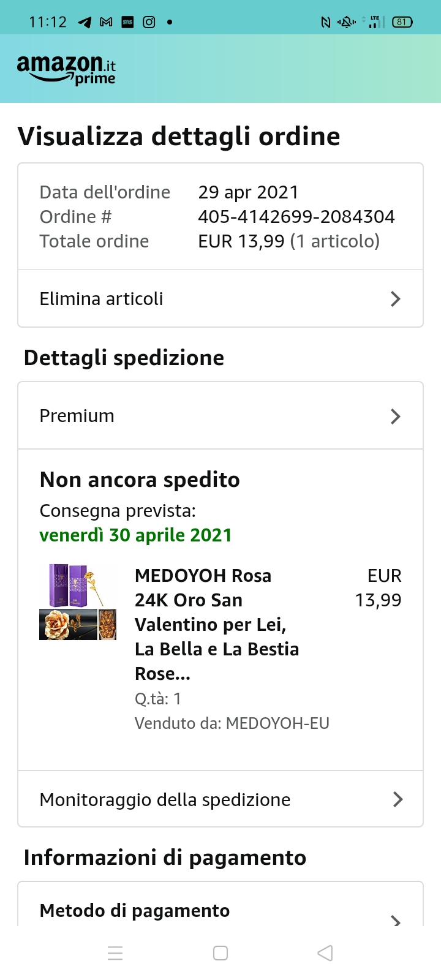The height and width of the screenshot is (980, 441).
Task: Open the recent apps menu button
Action: (115, 953)
